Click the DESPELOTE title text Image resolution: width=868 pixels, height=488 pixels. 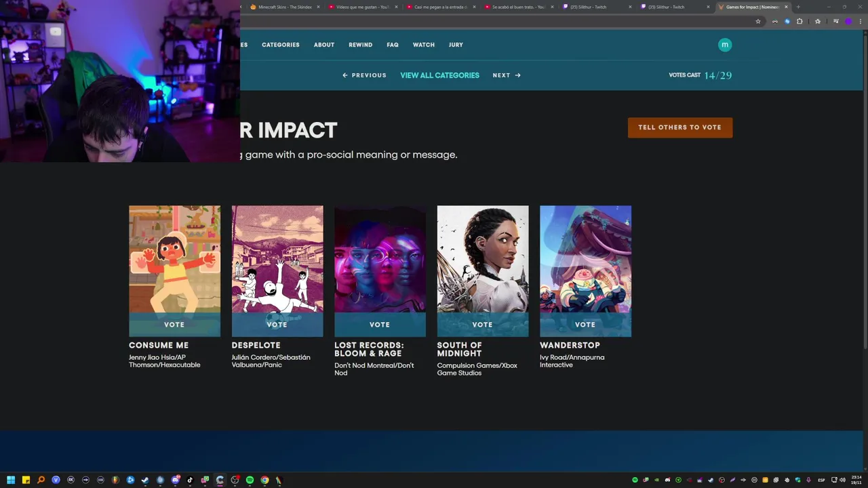point(256,345)
